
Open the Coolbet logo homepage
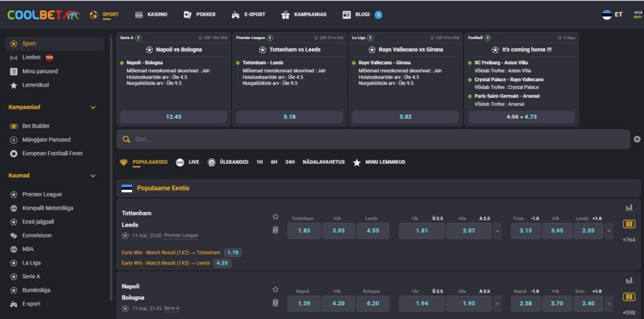43,15
